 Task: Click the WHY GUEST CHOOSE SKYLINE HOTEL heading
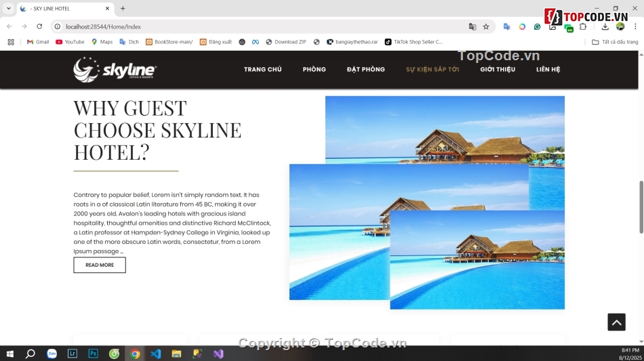tap(157, 130)
